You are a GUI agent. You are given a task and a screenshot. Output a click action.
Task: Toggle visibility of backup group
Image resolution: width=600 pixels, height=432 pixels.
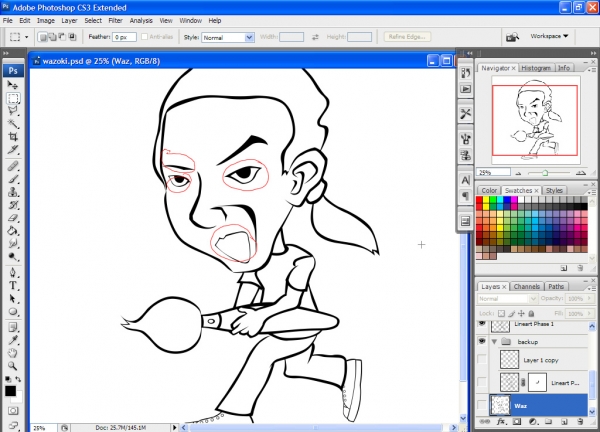pos(482,341)
